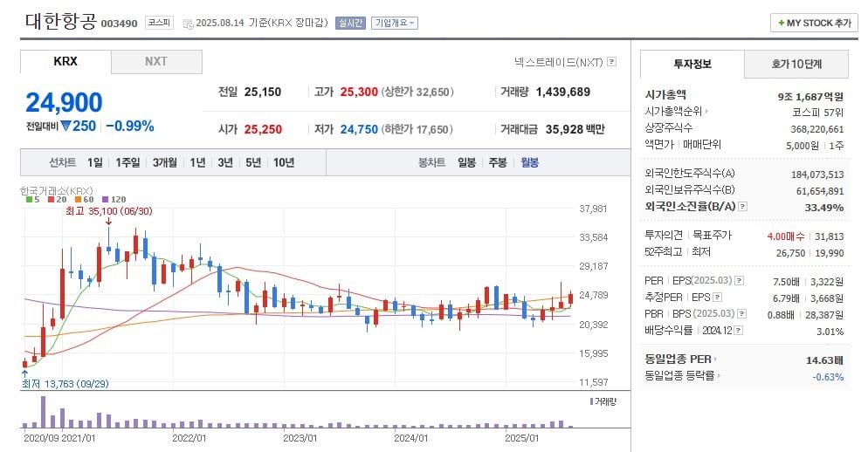868x452 pixels.
Task: Click the 전일 value 25,150
Action: [x=262, y=92]
